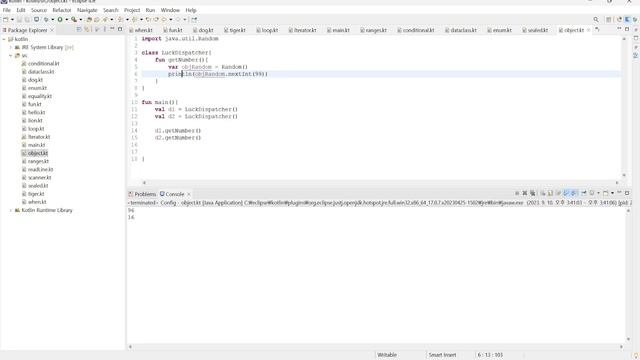The width and height of the screenshot is (640, 360).
Task: Open the File menu
Action: point(7,10)
